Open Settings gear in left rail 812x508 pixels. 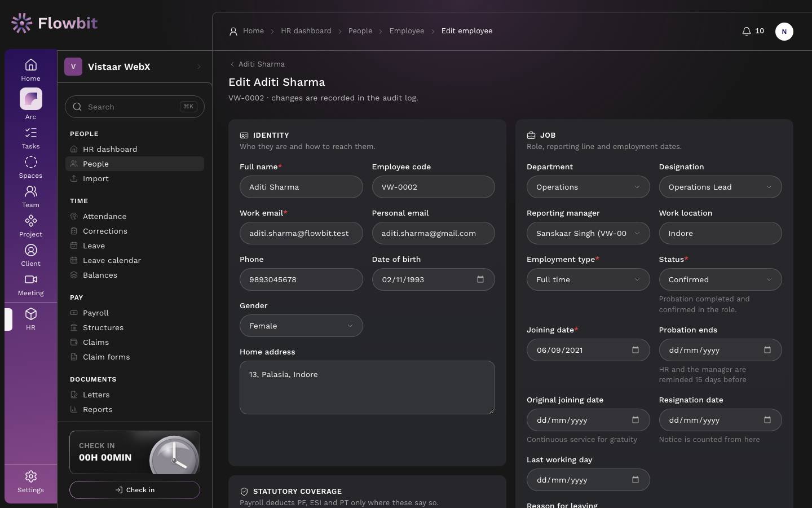coord(30,482)
